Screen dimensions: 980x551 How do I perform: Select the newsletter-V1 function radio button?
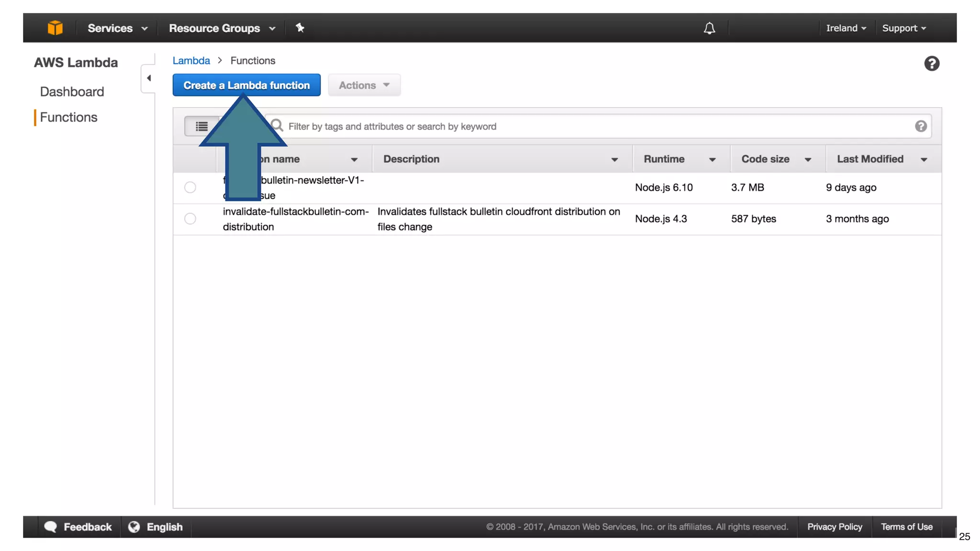tap(190, 187)
